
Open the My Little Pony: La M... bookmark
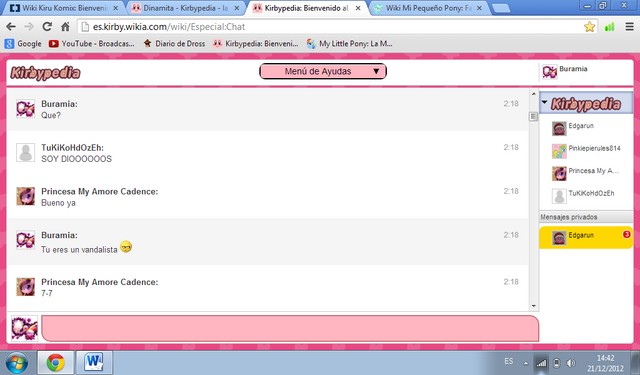coord(350,44)
